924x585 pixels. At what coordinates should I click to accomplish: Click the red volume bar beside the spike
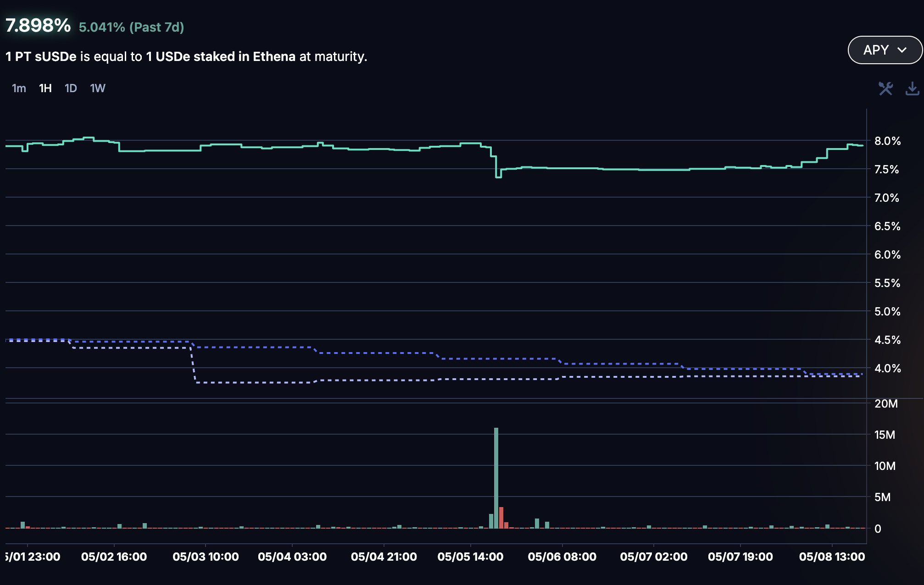[x=501, y=517]
